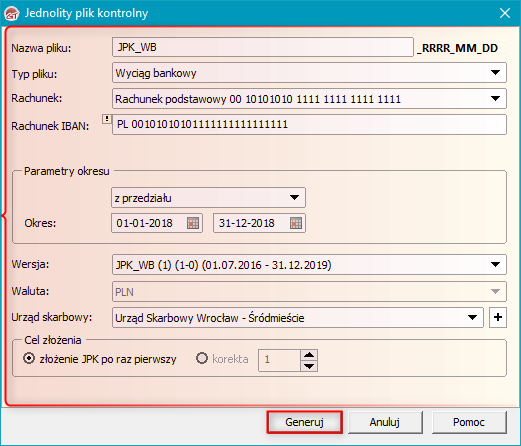Click the warning icon beside Rachunek IBAN
The image size is (521, 446).
107,119
